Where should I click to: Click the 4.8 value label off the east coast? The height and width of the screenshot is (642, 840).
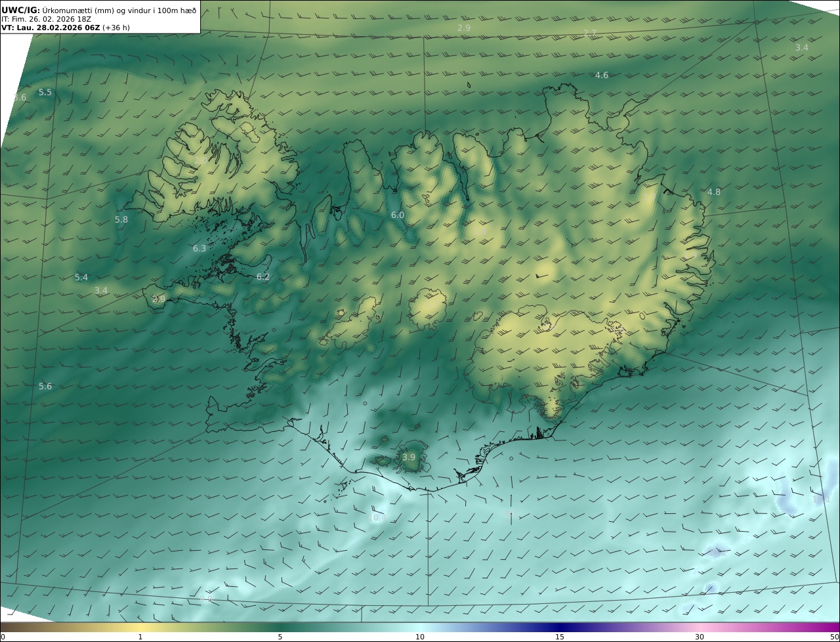coord(714,192)
